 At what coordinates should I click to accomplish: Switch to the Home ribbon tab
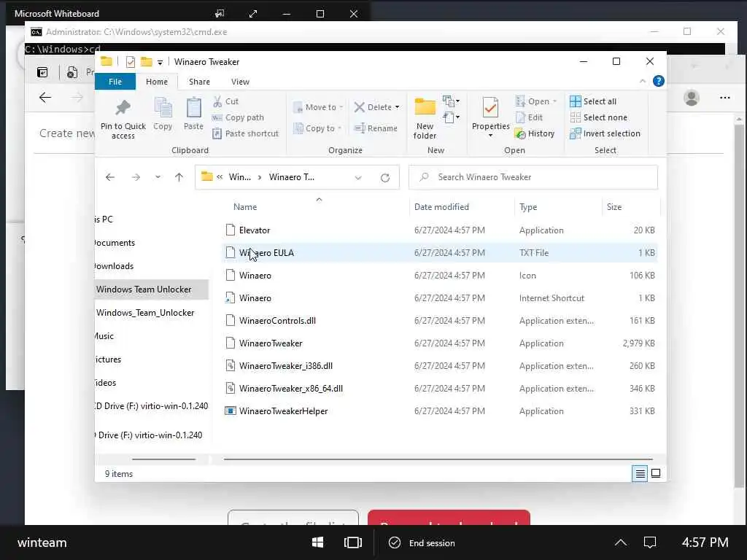(x=157, y=82)
